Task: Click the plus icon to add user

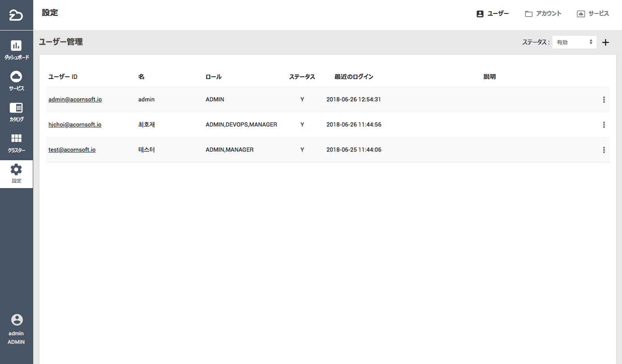Action: pos(605,43)
